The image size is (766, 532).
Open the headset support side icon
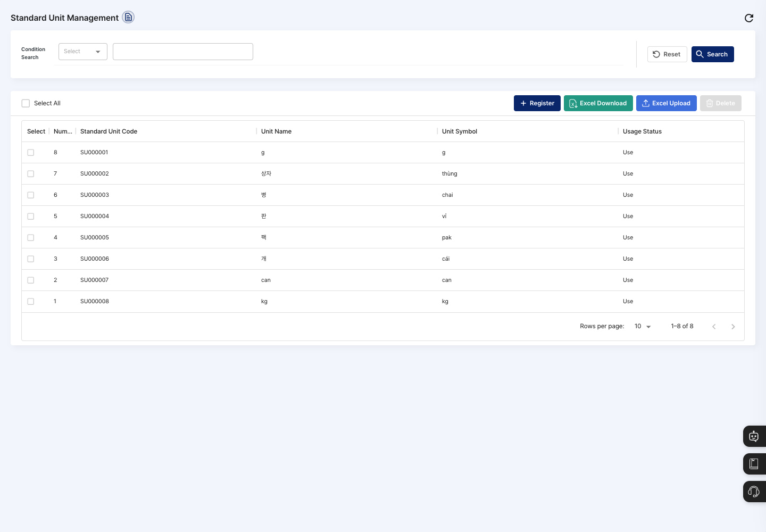tap(754, 492)
